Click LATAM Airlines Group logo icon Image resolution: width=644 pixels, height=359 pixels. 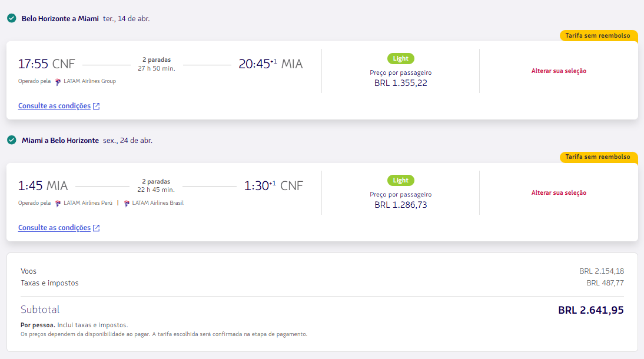(x=58, y=81)
